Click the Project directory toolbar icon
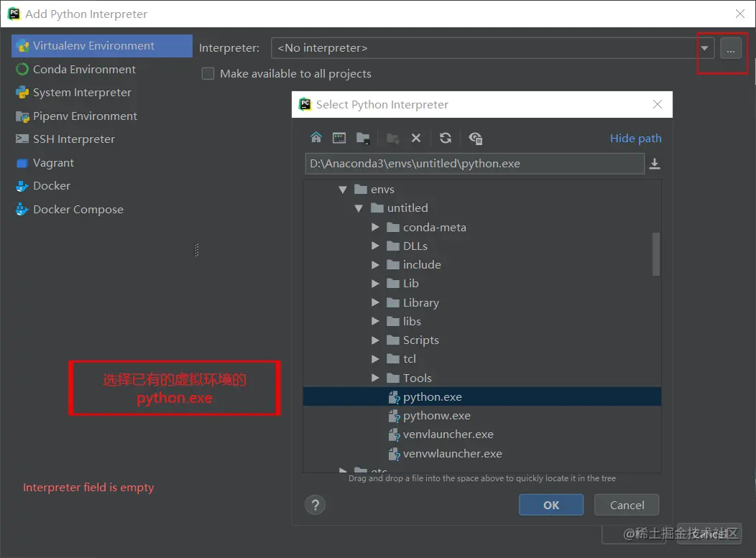756x558 pixels. click(x=363, y=139)
